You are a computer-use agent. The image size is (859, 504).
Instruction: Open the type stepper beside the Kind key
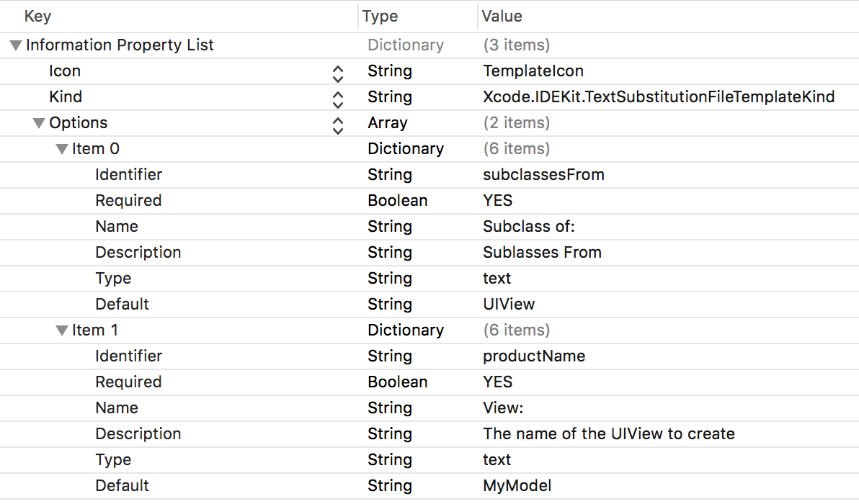(x=337, y=96)
